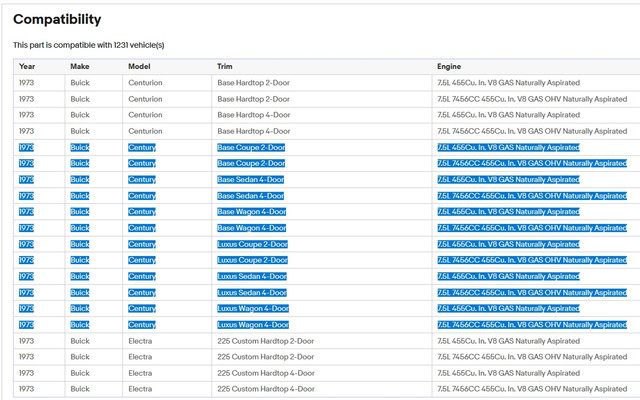Click 'Century' model in Luxus Wagon OHV row
The width and height of the screenshot is (640, 400).
[x=142, y=325]
